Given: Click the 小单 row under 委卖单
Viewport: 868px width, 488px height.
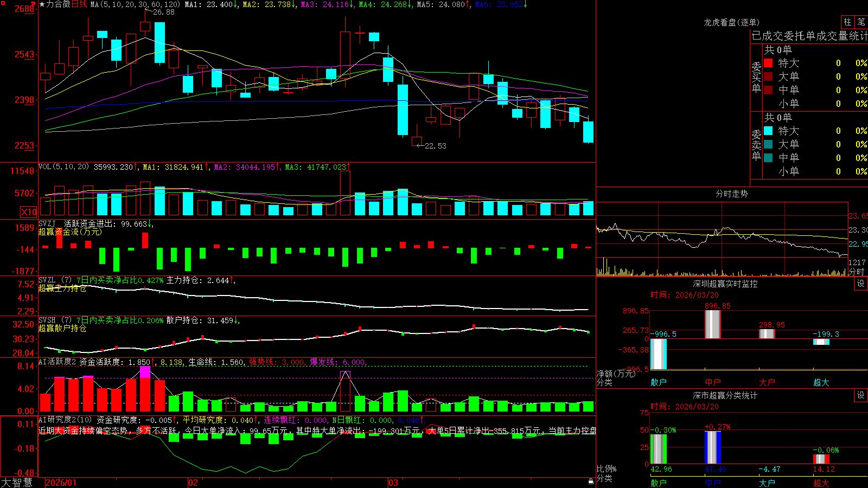Looking at the screenshot, I should click(815, 171).
